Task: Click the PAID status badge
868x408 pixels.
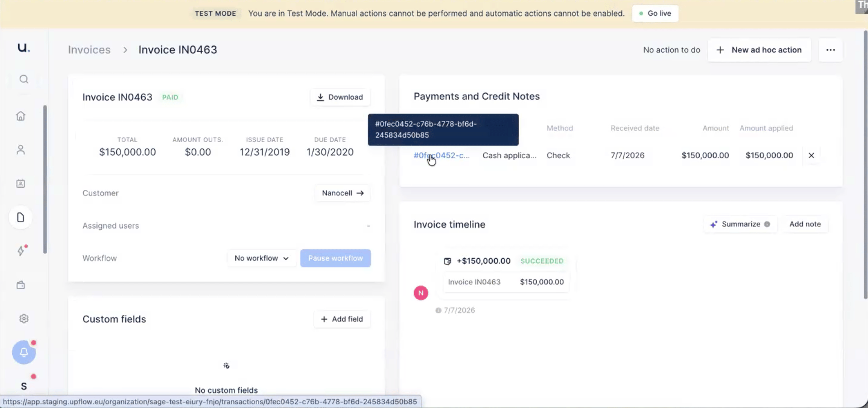Action: click(170, 97)
